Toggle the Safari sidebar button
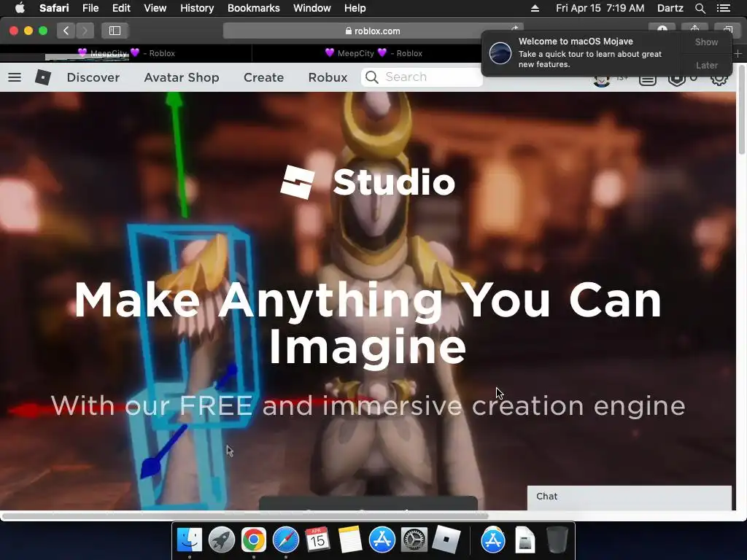 coord(115,31)
